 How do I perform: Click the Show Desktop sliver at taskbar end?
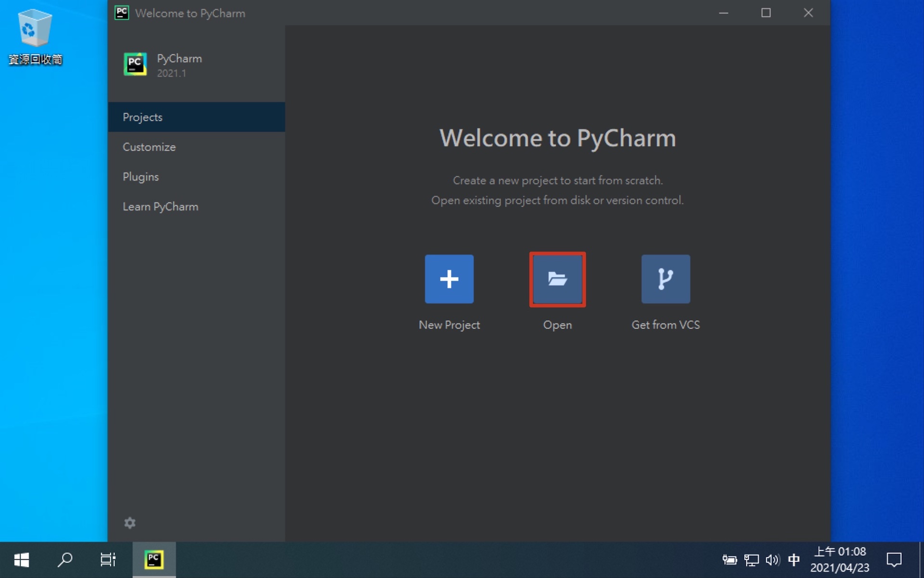point(921,560)
